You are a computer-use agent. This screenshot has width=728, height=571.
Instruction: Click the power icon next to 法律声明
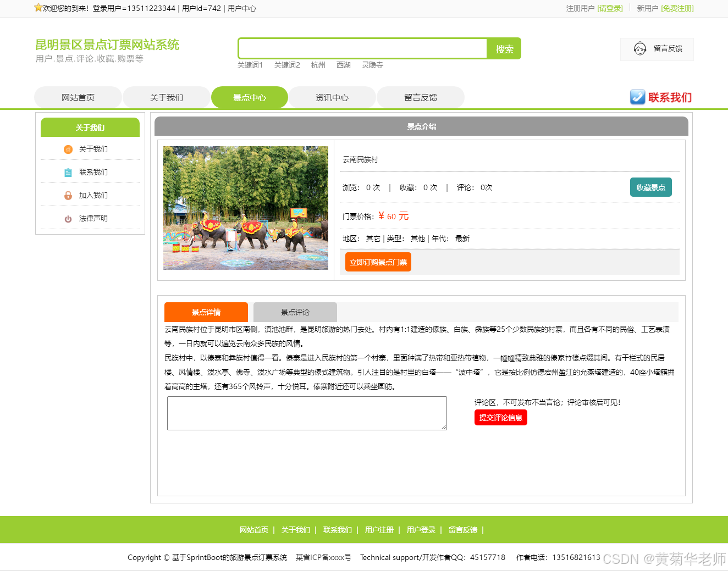click(68, 218)
